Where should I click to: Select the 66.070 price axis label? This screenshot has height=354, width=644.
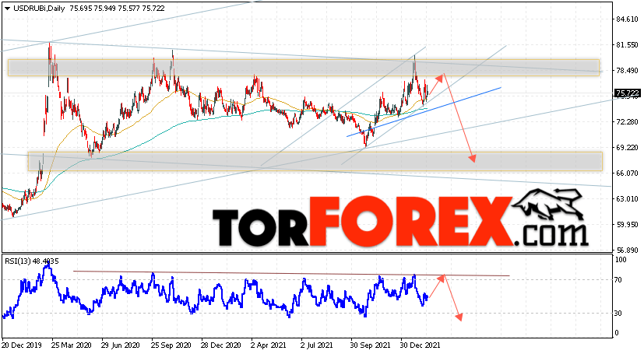627,173
